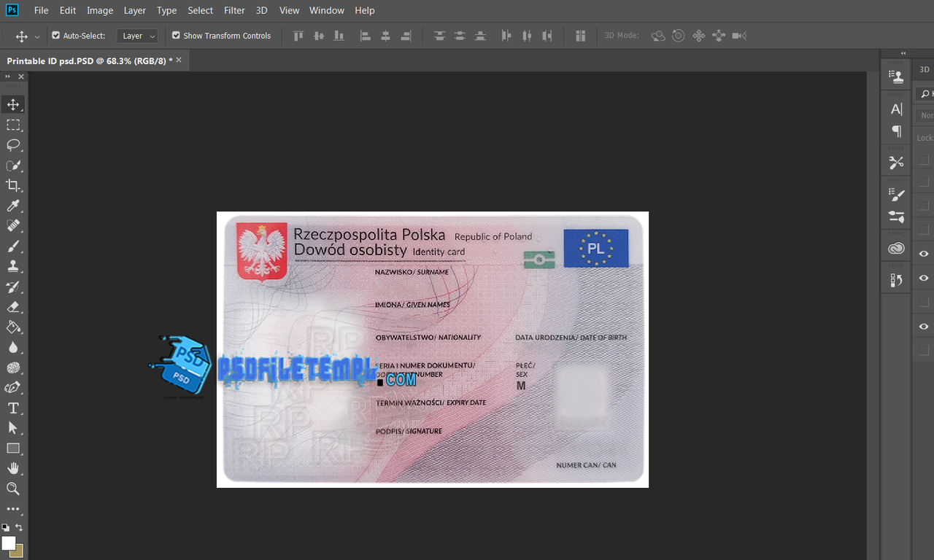Open the Help menu

[365, 10]
